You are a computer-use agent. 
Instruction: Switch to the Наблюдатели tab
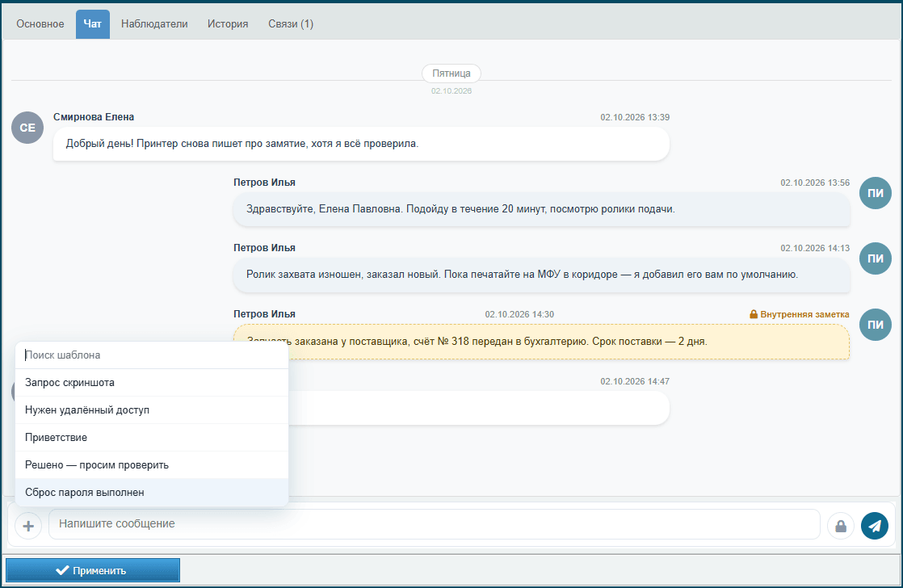tap(154, 23)
